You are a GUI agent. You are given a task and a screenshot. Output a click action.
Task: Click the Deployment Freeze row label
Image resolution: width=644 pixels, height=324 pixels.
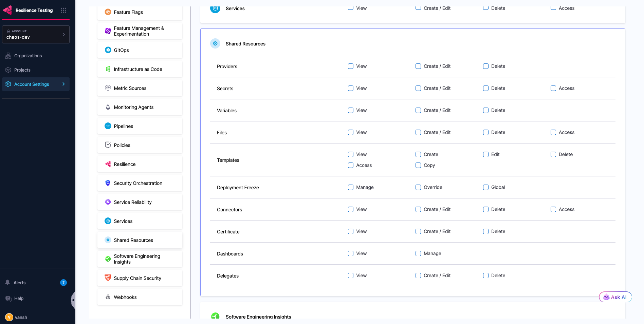238,188
